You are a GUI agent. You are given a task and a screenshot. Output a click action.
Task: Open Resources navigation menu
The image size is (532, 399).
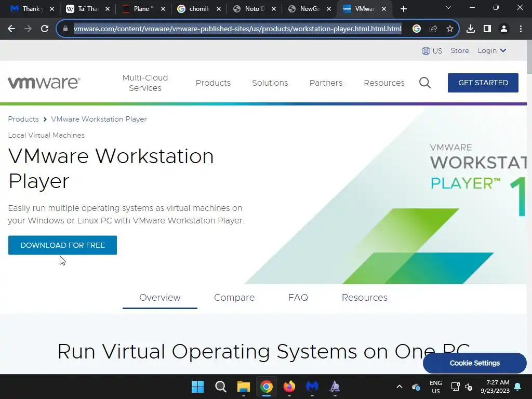click(384, 83)
